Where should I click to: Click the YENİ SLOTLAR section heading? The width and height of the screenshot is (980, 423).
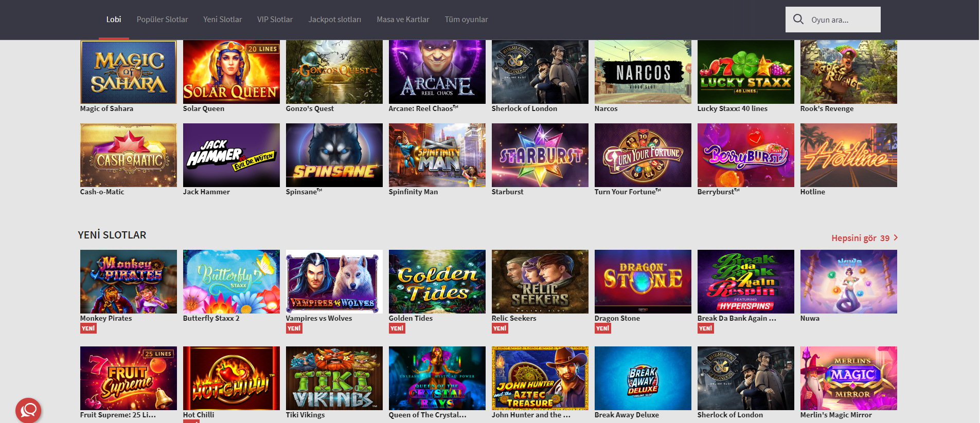click(x=112, y=235)
